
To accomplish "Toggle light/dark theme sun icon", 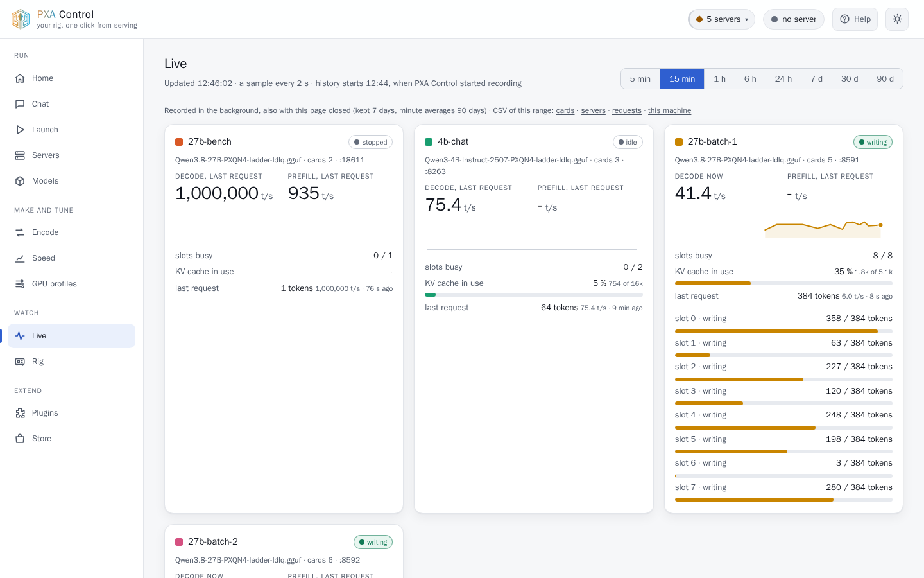I will 897,19.
